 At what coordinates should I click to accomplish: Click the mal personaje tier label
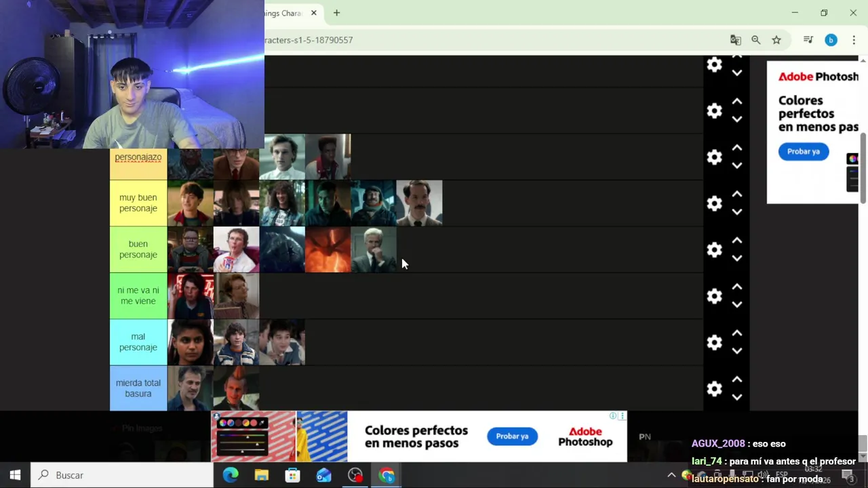click(x=138, y=342)
